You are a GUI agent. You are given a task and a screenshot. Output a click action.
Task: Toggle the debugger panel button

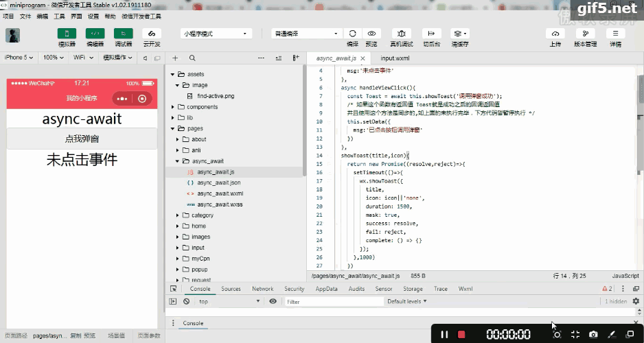(123, 34)
